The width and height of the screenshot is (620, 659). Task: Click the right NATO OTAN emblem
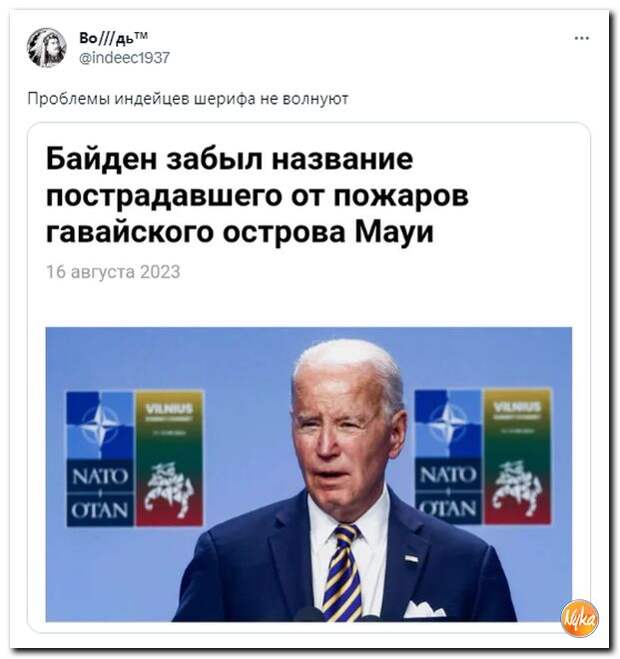pos(448,457)
